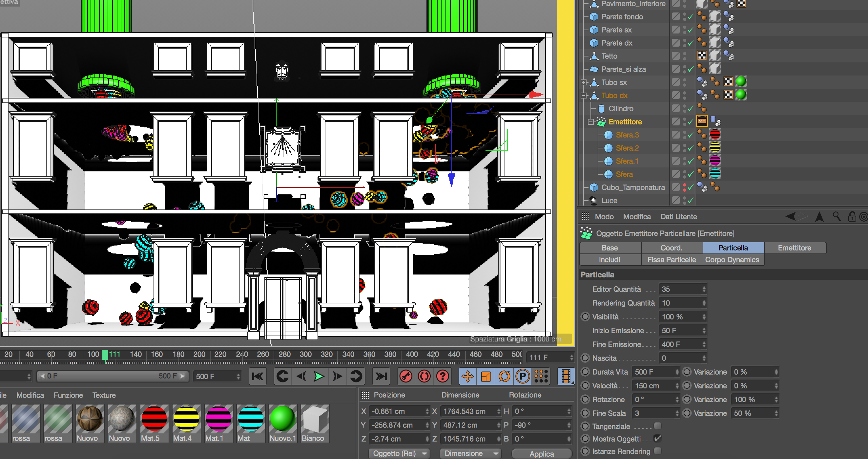Toggle position keyframe move icon
The width and height of the screenshot is (868, 459).
468,376
